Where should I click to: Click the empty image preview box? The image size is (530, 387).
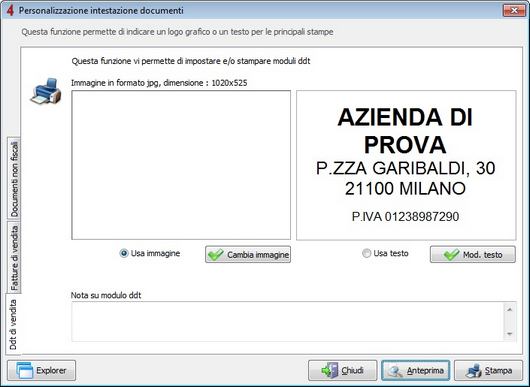(181, 165)
